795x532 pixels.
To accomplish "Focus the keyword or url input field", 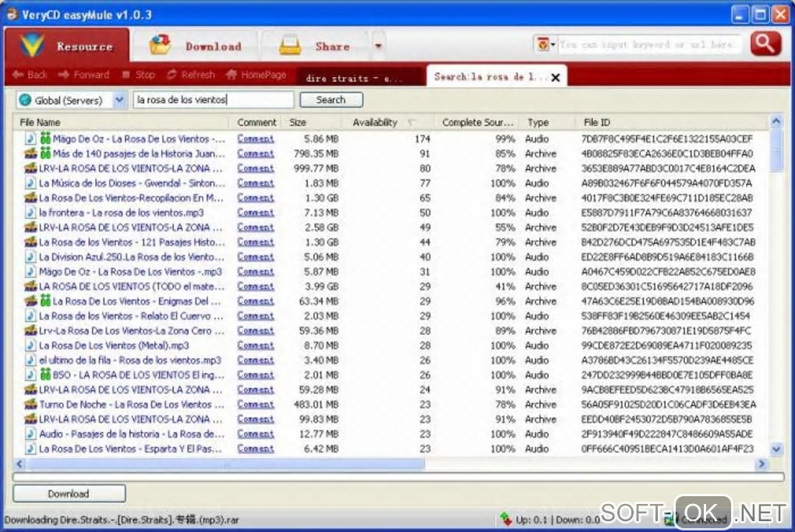I will [x=649, y=44].
